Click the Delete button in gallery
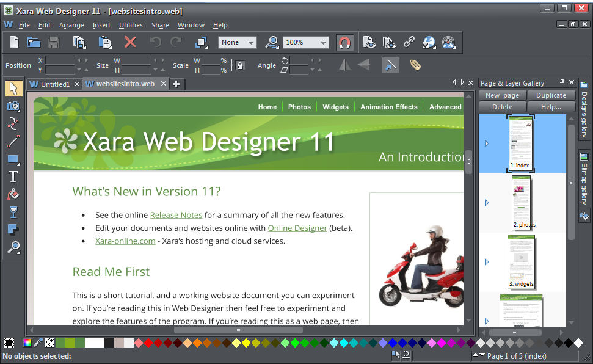Image resolution: width=593 pixels, height=364 pixels. point(502,107)
